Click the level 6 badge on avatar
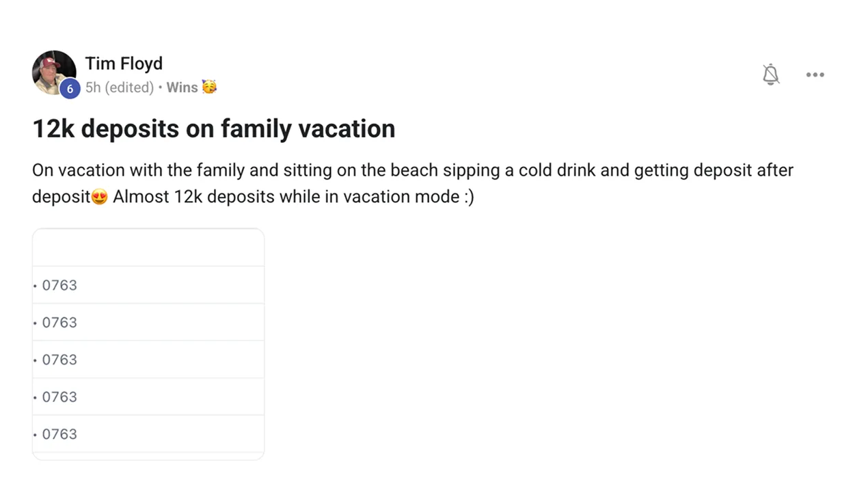 70,89
